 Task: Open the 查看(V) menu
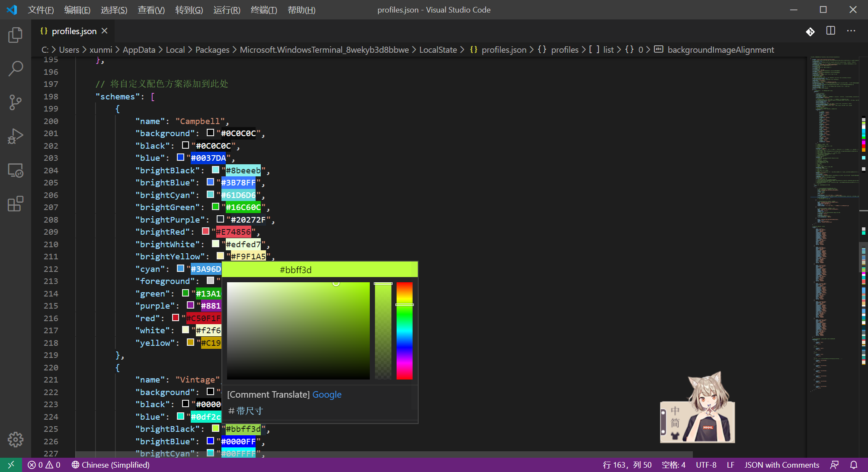click(x=151, y=10)
